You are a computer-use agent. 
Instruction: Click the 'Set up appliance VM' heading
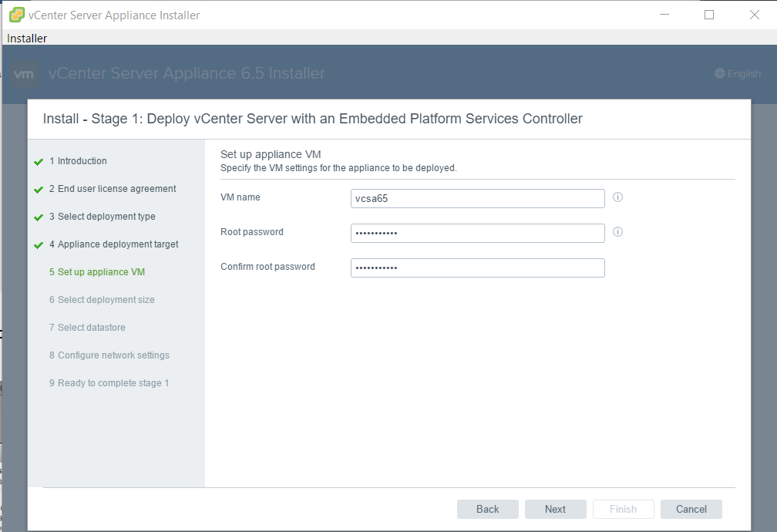point(271,155)
